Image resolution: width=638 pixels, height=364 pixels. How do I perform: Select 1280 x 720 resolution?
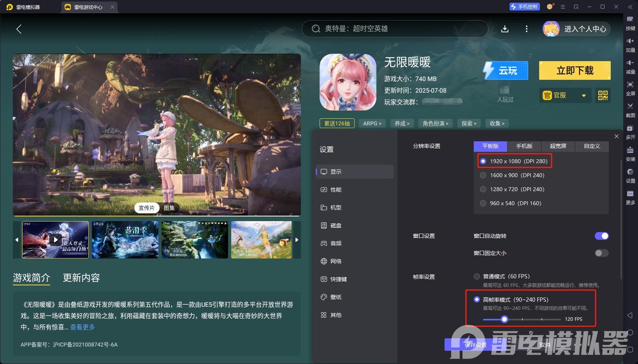click(483, 189)
